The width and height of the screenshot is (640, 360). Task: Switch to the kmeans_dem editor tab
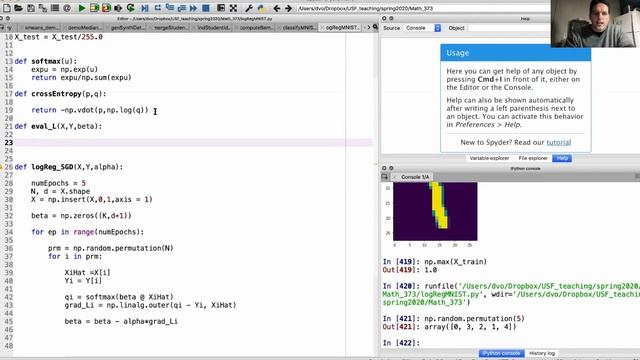click(40, 28)
